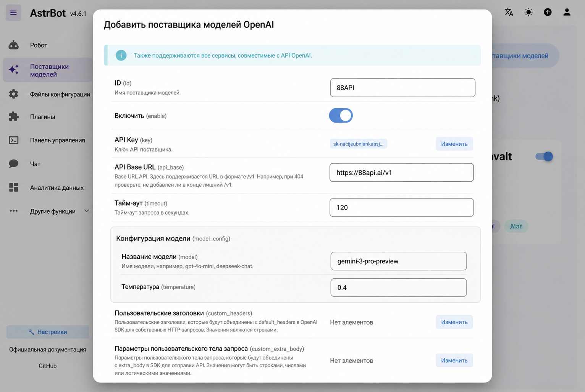Open the Настроики button
The height and width of the screenshot is (392, 585).
pos(48,332)
